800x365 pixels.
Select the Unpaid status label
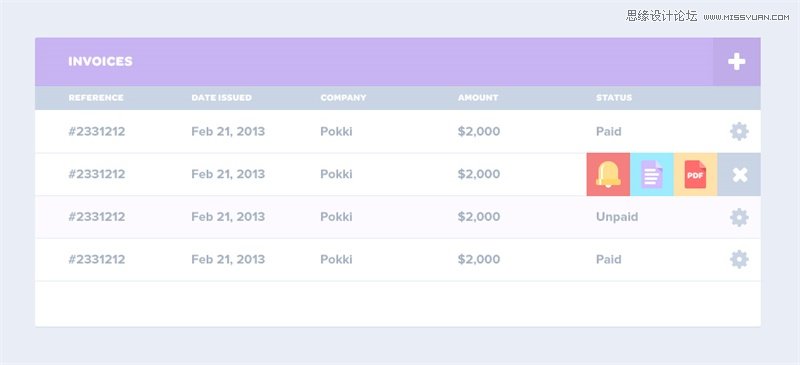tap(617, 217)
